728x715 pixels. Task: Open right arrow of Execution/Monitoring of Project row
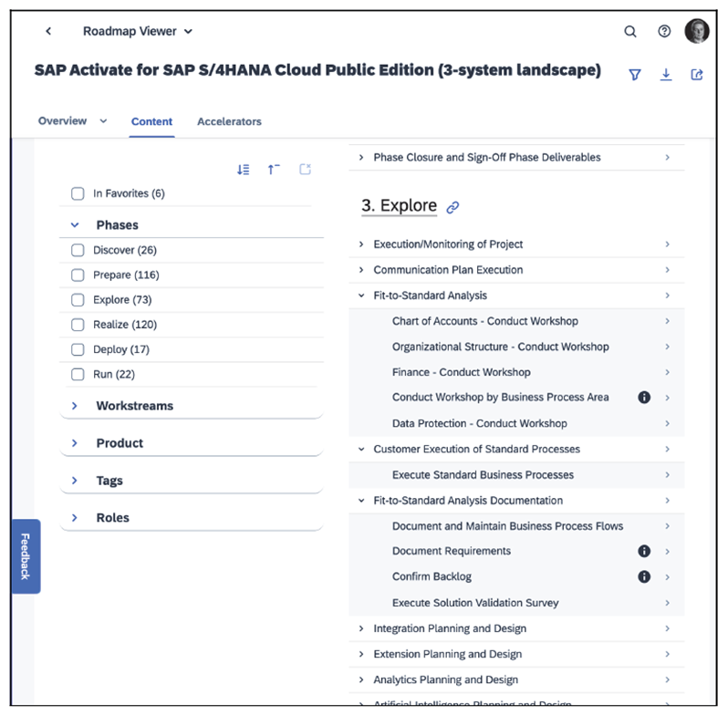tap(667, 244)
